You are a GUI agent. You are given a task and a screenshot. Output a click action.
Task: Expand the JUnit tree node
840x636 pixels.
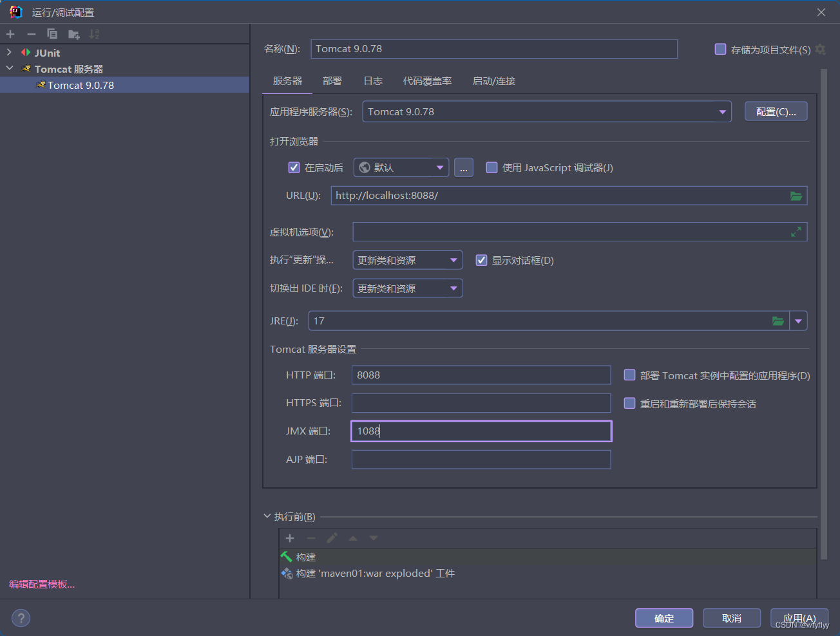pyautogui.click(x=9, y=52)
